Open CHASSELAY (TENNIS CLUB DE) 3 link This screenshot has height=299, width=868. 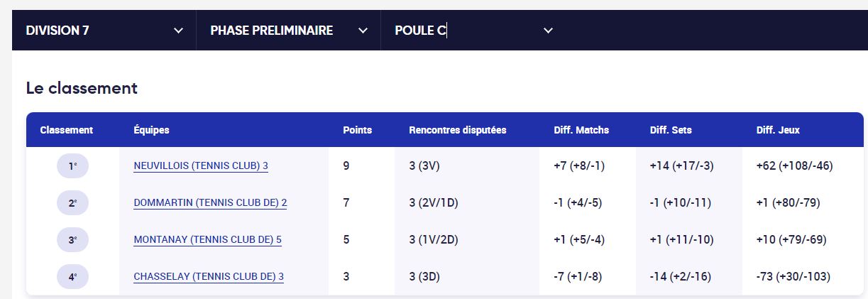click(x=209, y=277)
